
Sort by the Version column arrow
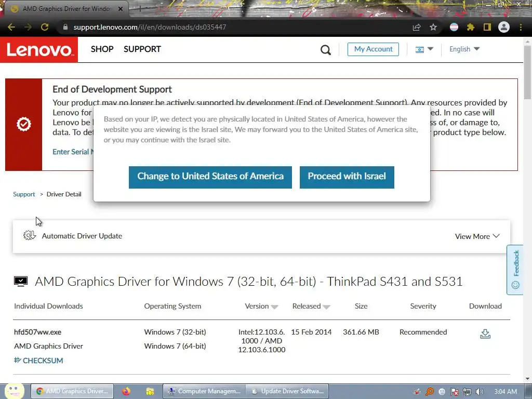(x=275, y=307)
